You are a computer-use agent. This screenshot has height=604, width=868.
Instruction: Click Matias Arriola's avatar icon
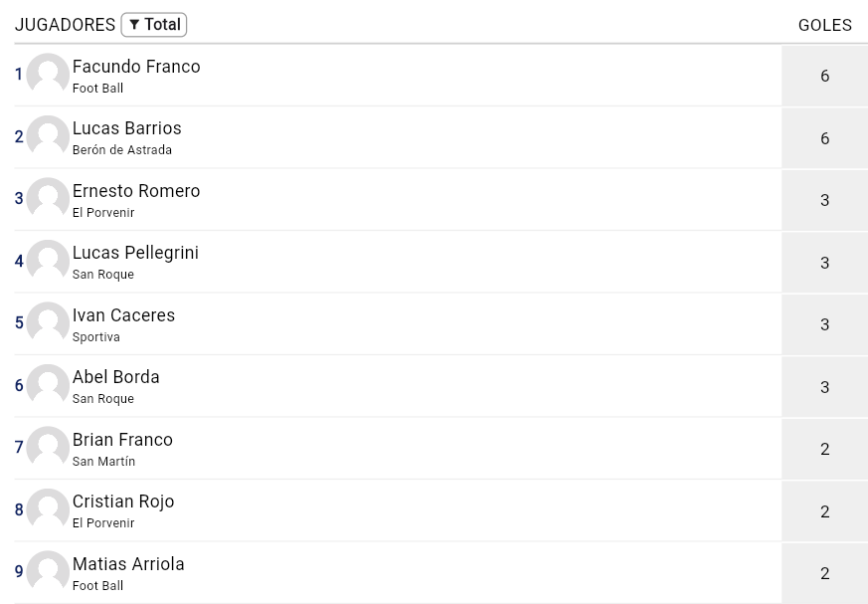[48, 572]
